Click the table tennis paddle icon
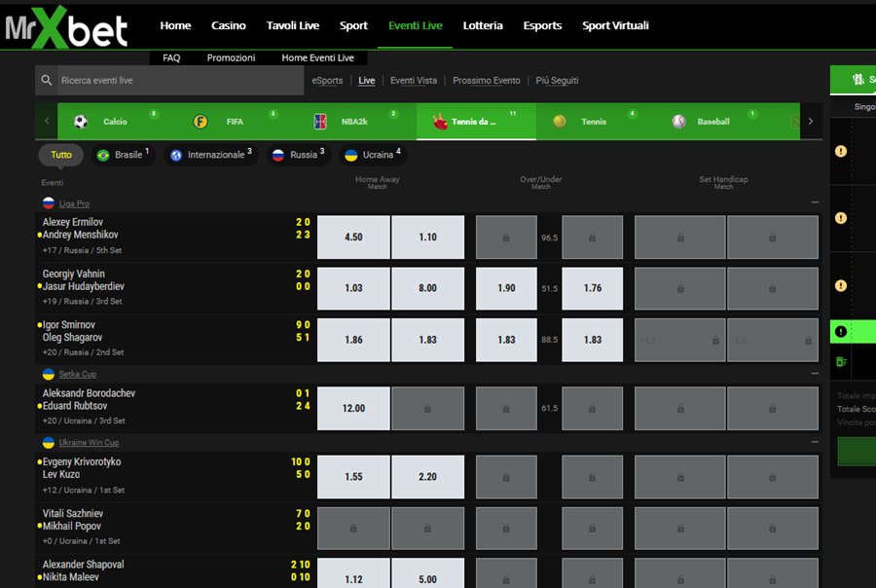Image resolution: width=876 pixels, height=588 pixels. (x=440, y=122)
